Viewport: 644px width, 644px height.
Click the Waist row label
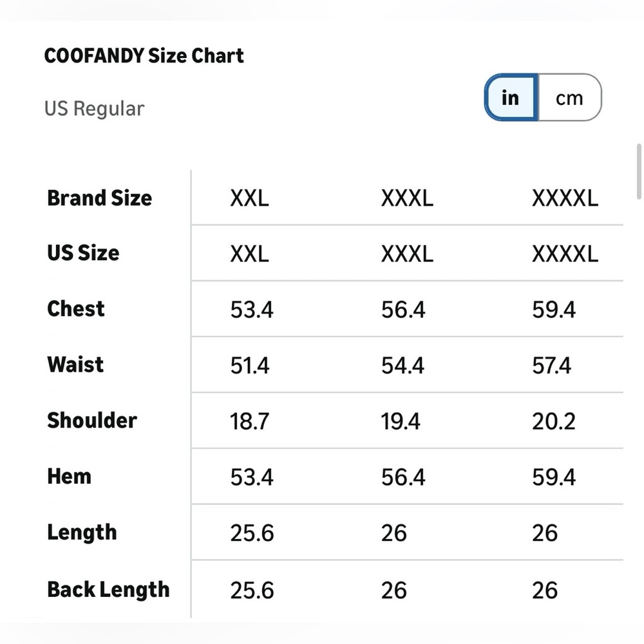(75, 365)
